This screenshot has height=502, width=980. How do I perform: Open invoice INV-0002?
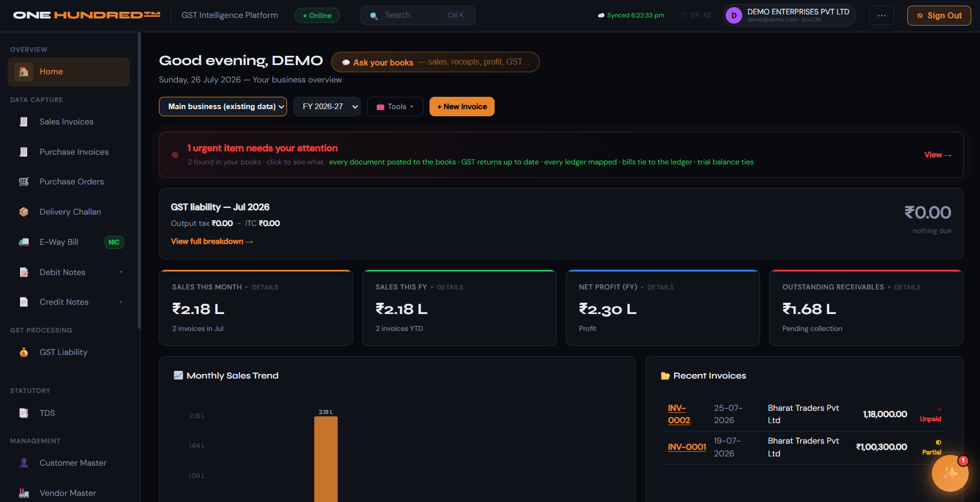click(x=679, y=414)
